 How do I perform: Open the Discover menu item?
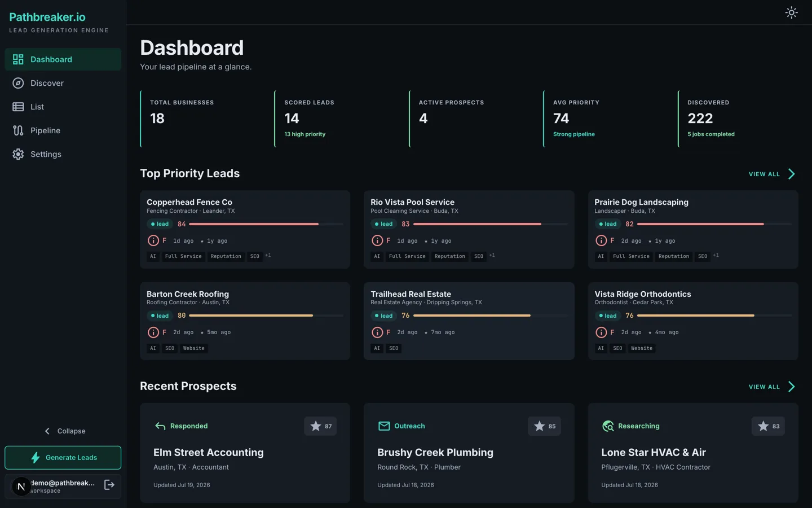tap(63, 83)
